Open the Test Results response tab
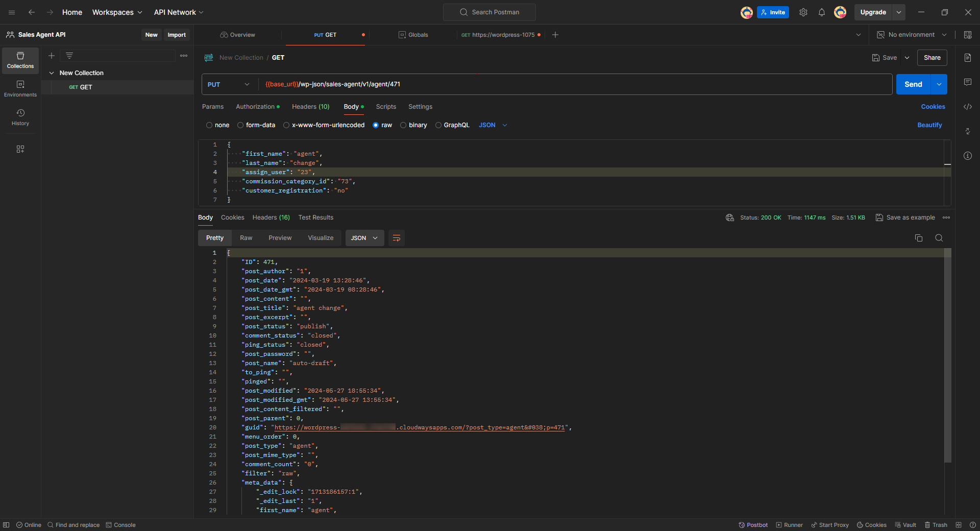The width and height of the screenshot is (980, 531). (316, 218)
